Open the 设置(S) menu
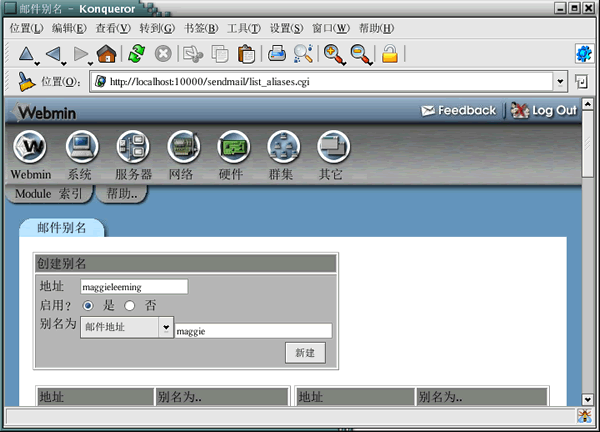 pos(287,28)
